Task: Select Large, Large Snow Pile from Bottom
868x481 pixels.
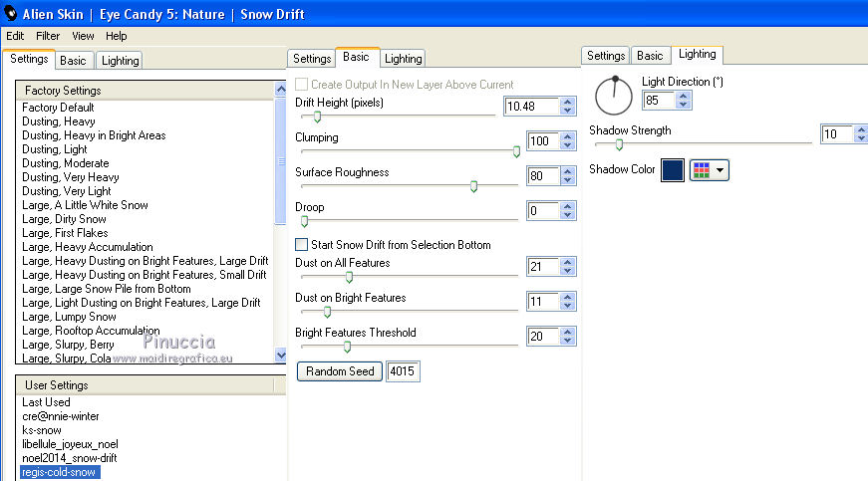Action: [x=107, y=289]
